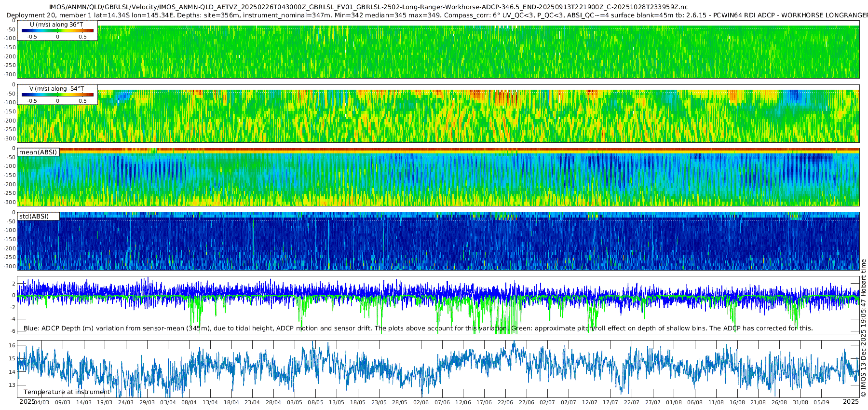This screenshot has width=868, height=410.
Task: Click the 02/06 date tick label
Action: pyautogui.click(x=421, y=402)
